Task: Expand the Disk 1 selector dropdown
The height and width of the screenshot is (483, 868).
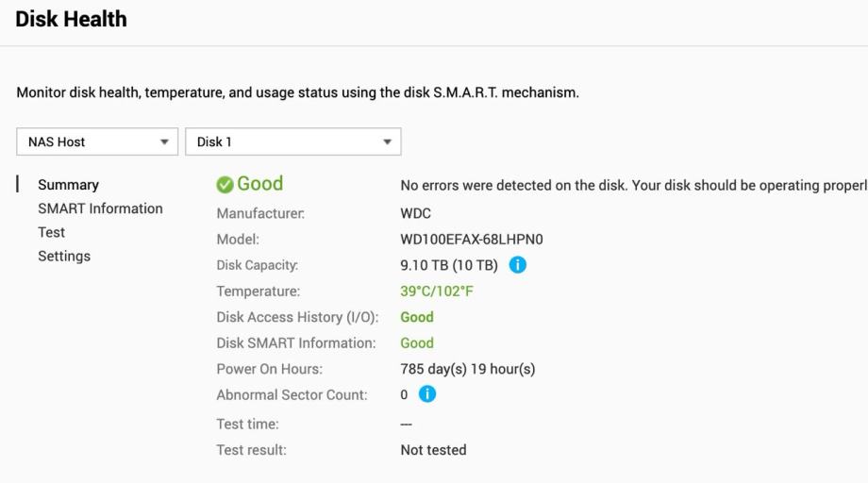Action: tap(293, 142)
